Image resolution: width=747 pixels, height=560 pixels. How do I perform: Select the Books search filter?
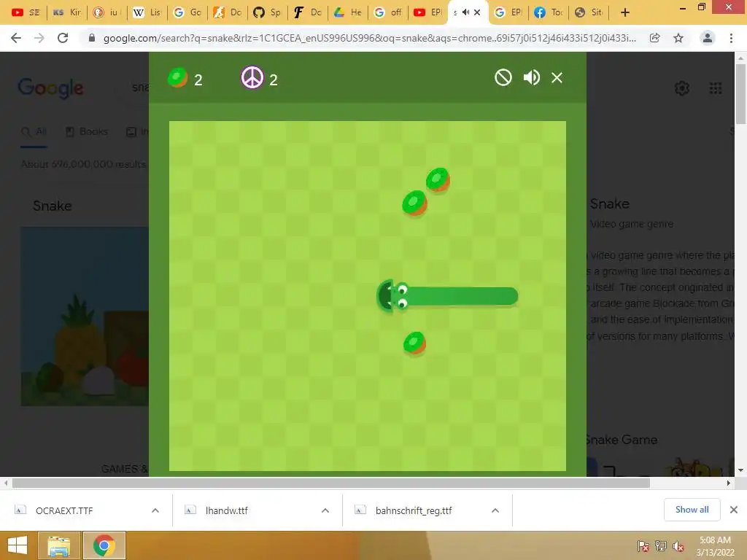87,131
